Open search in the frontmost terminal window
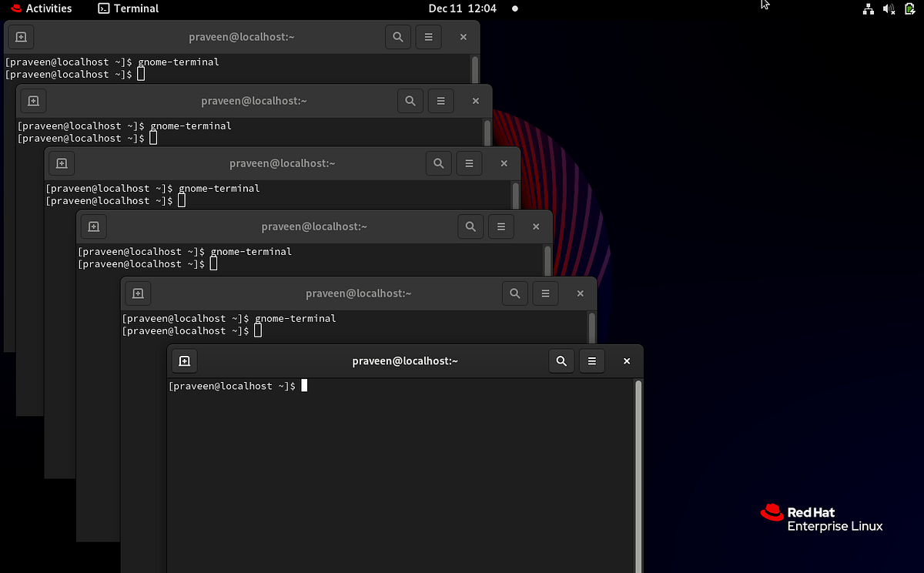This screenshot has height=573, width=924. click(561, 360)
